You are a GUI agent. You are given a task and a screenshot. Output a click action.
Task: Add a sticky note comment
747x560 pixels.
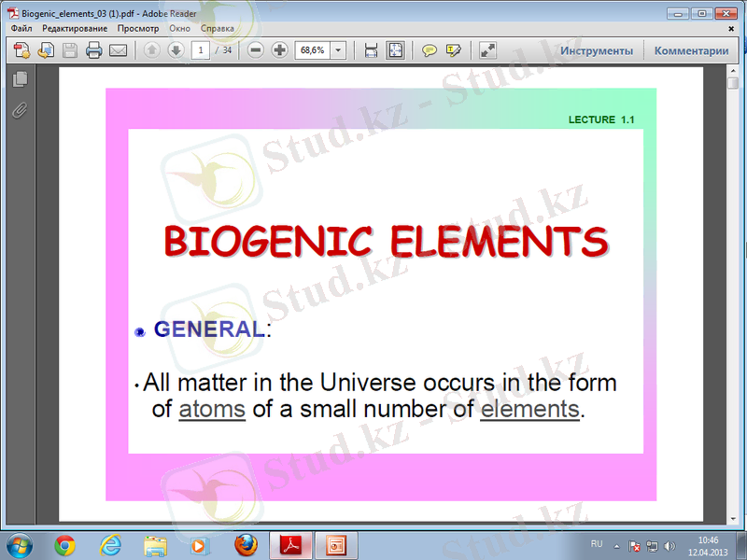pos(429,50)
